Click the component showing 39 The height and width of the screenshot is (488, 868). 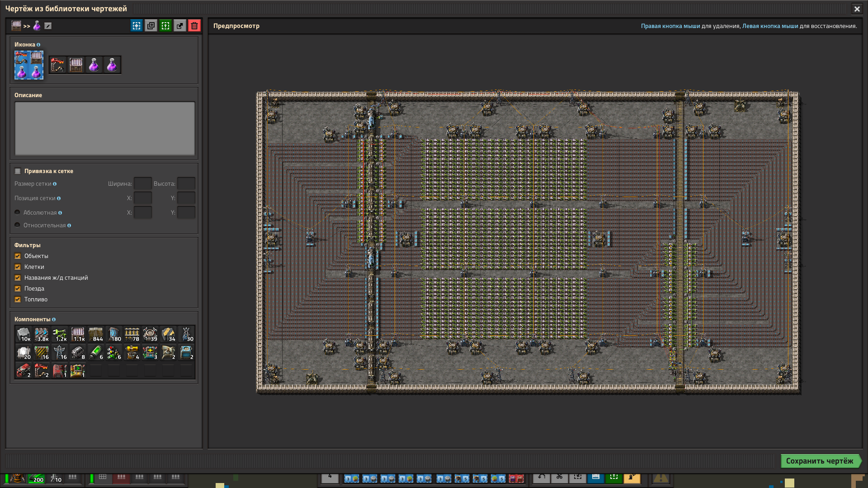tap(150, 334)
